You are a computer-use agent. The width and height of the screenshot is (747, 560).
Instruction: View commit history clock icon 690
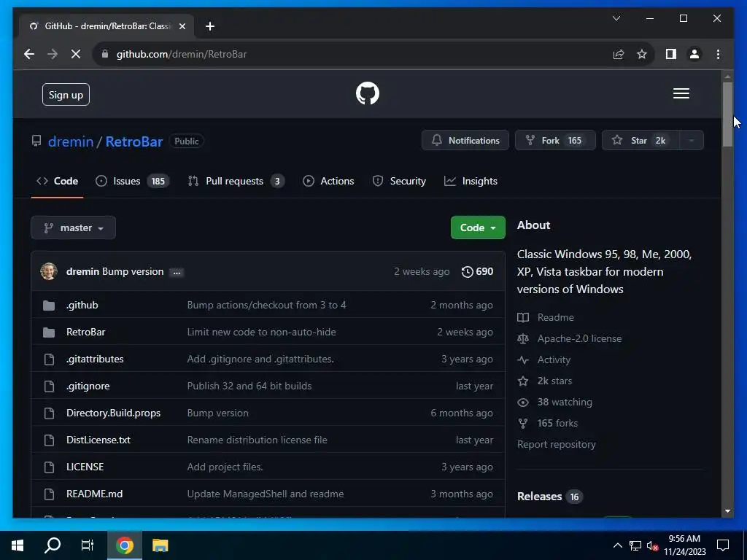477,271
